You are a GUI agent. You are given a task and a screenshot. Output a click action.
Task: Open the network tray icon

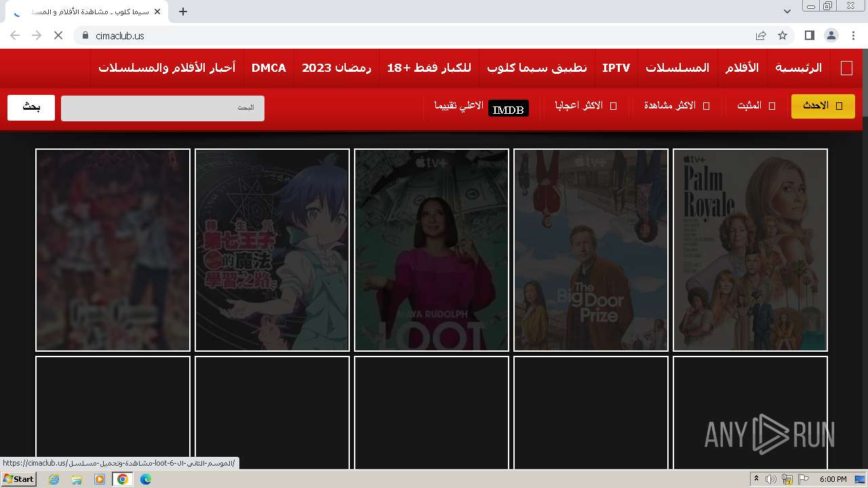(787, 479)
